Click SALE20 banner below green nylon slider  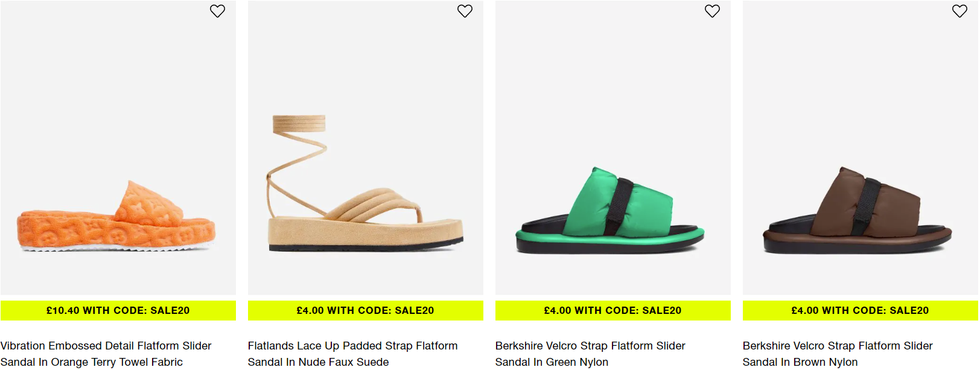(x=613, y=310)
